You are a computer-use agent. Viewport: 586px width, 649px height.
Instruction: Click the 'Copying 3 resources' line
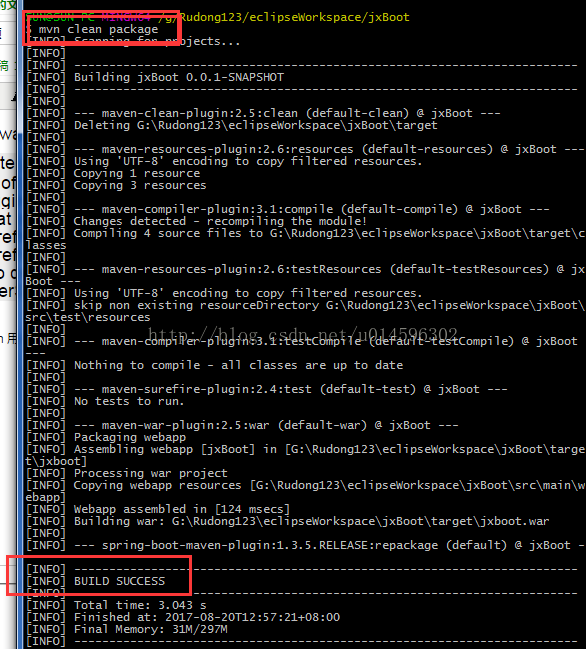pyautogui.click(x=116, y=185)
